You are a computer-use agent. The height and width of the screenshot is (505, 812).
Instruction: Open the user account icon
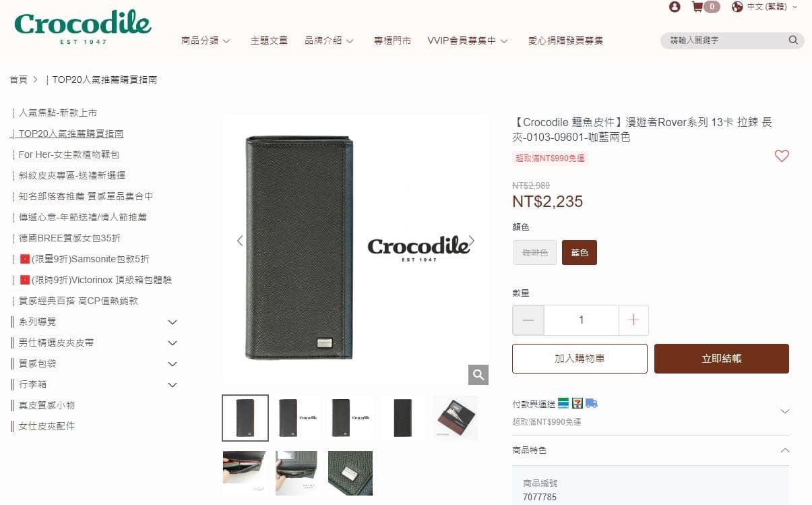click(x=675, y=7)
